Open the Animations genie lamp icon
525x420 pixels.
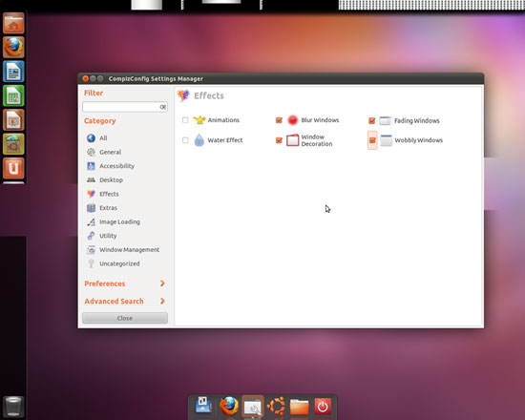[x=199, y=120]
